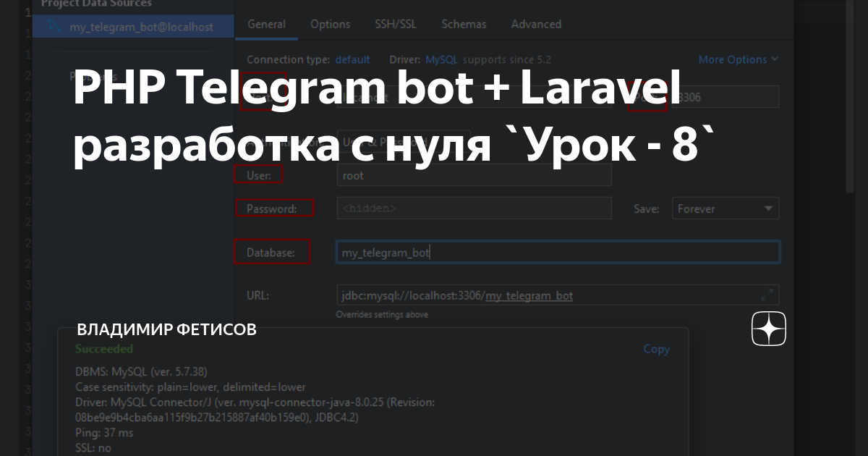Screen dimensions: 868x456
Task: Click the Yandex Zen logo icon
Action: pyautogui.click(x=768, y=329)
